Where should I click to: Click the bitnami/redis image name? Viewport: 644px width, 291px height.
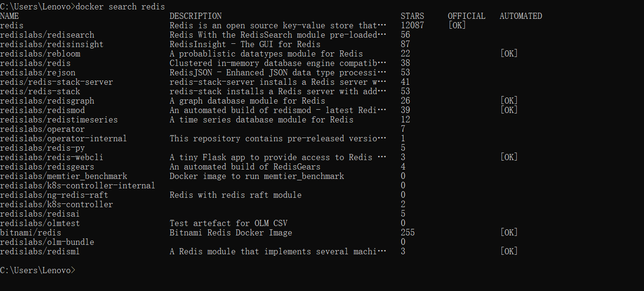[31, 233]
